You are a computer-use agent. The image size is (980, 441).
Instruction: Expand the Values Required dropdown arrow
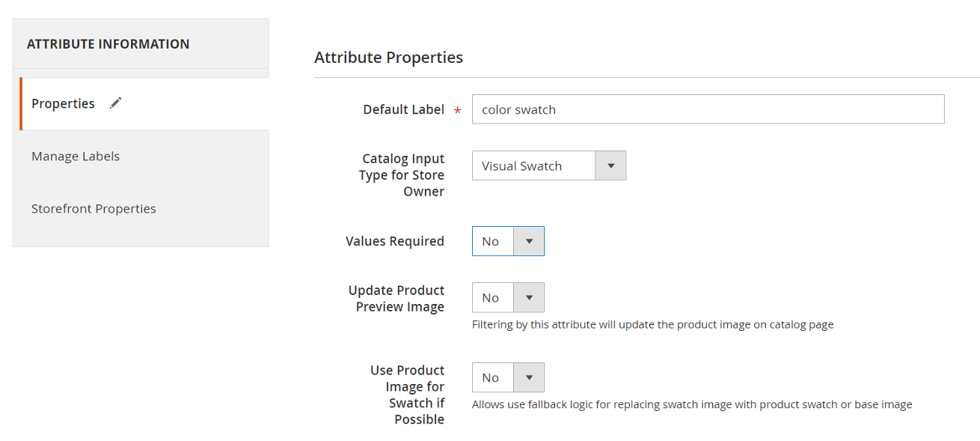coord(529,241)
